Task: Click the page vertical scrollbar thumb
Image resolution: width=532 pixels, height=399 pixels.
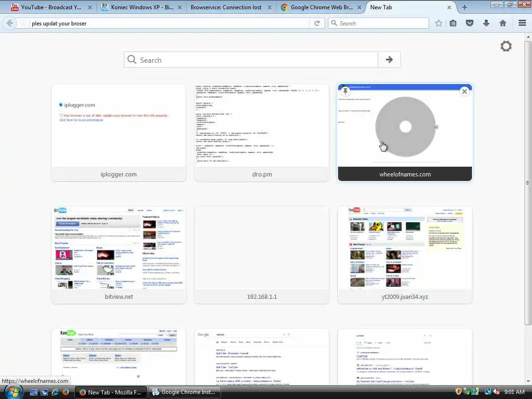Action: pos(528,183)
